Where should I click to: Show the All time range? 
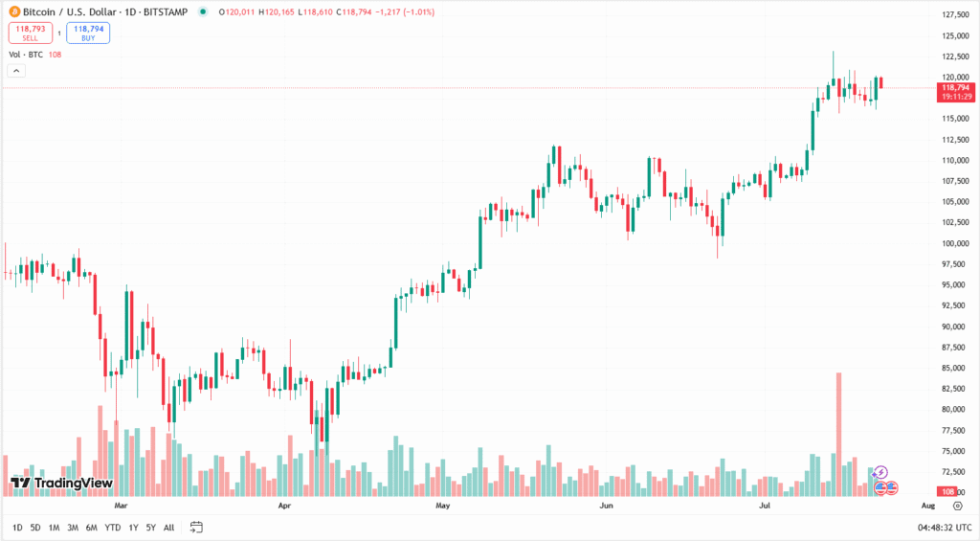168,528
